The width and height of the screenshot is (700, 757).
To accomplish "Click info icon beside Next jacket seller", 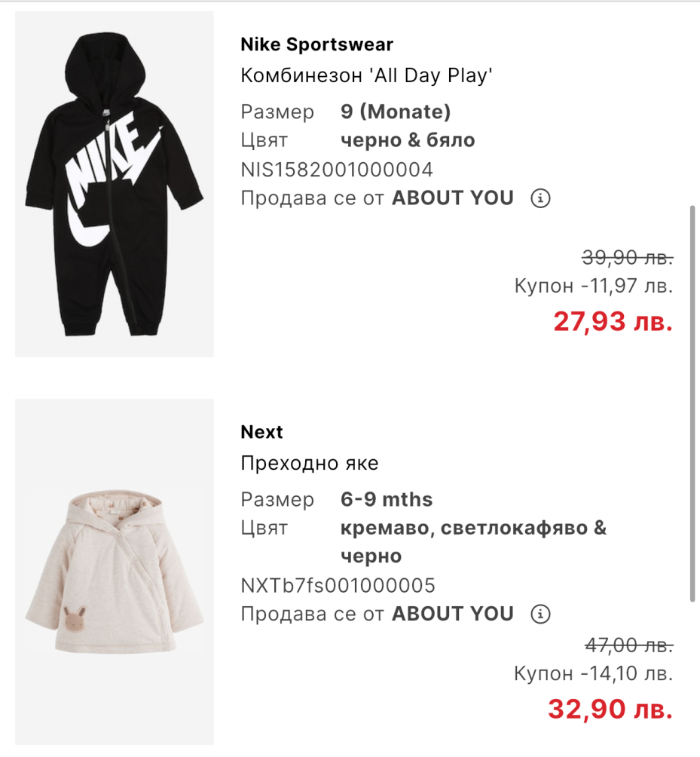I will point(541,614).
